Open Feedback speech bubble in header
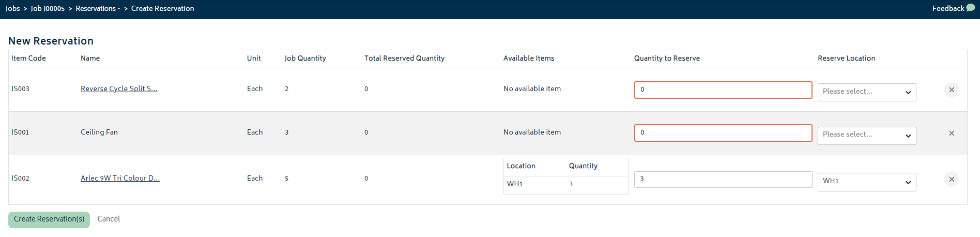 click(970, 8)
